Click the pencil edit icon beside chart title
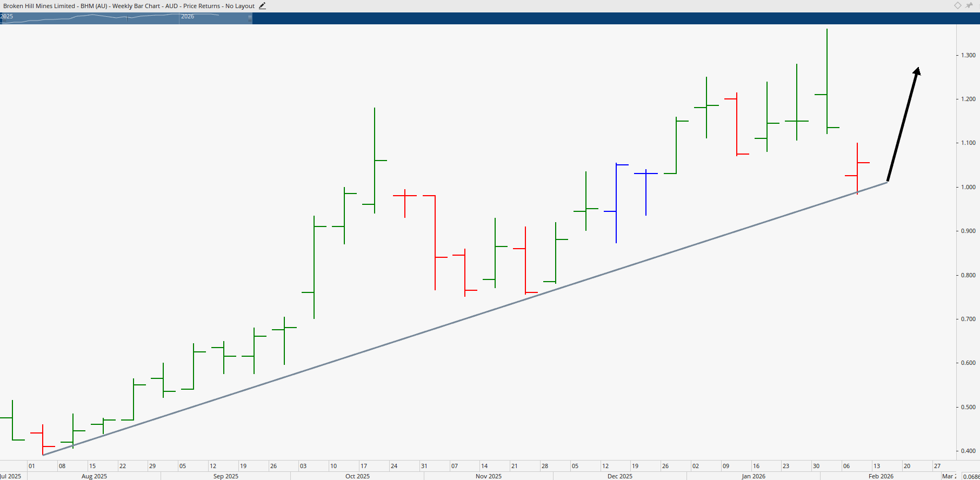The height and width of the screenshot is (480, 980). 262,6
